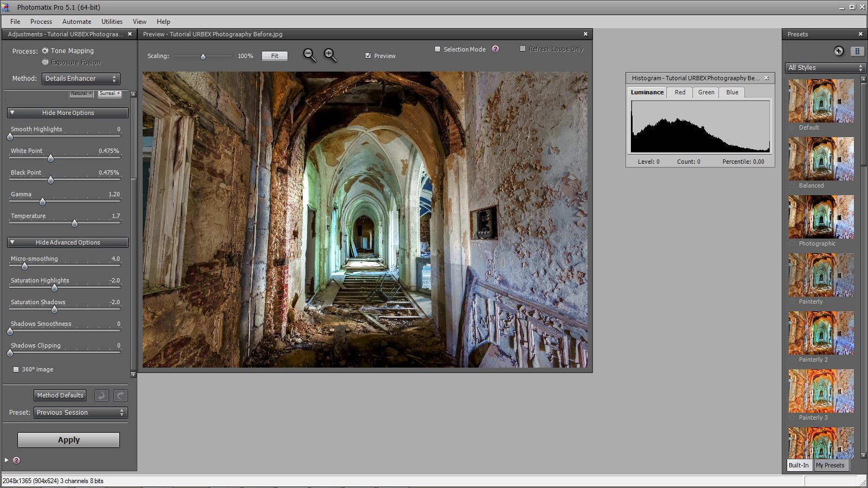Click the zoom out magnifier icon
This screenshot has height=488, width=868.
pos(309,55)
